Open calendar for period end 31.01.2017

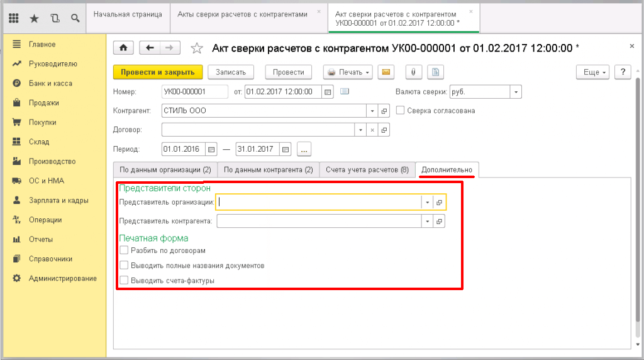[286, 149]
